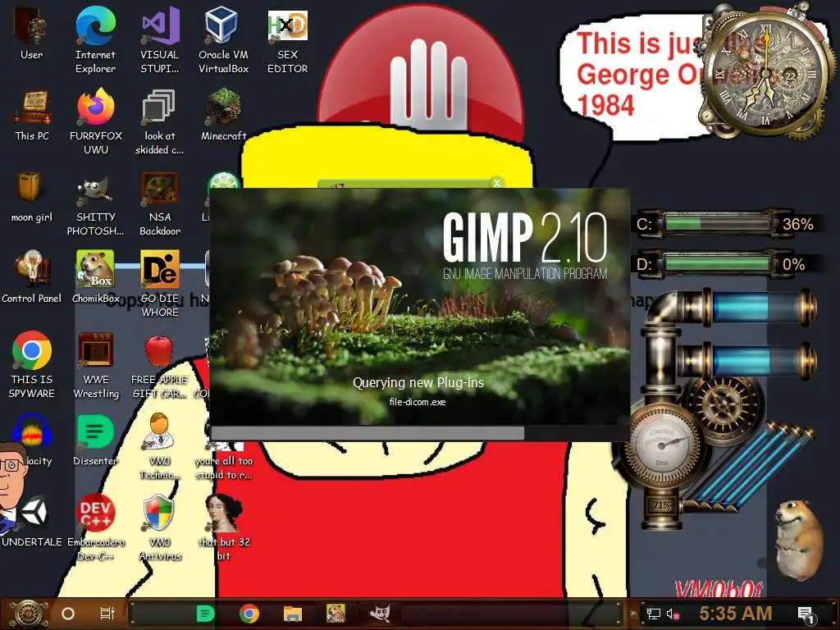Close the green window behind GIMP splash

pyautogui.click(x=497, y=183)
